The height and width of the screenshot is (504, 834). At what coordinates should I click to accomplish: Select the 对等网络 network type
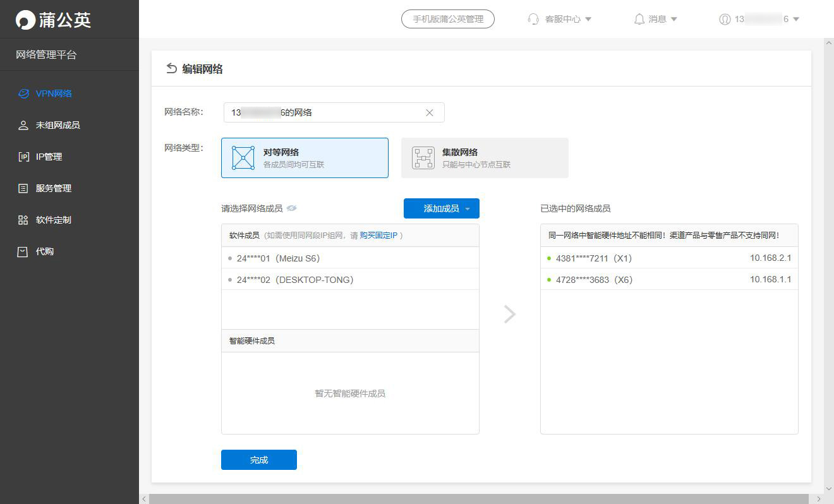tap(305, 158)
